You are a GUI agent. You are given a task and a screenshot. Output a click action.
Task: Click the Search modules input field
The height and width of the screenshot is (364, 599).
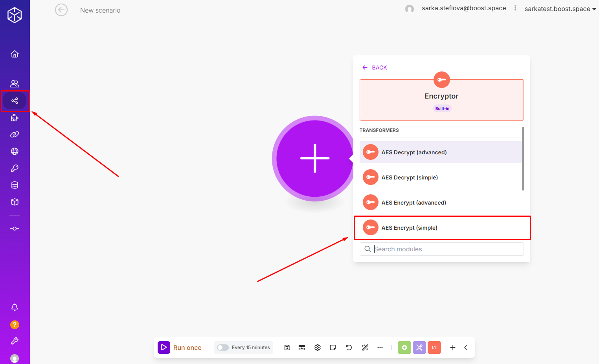[x=446, y=249]
